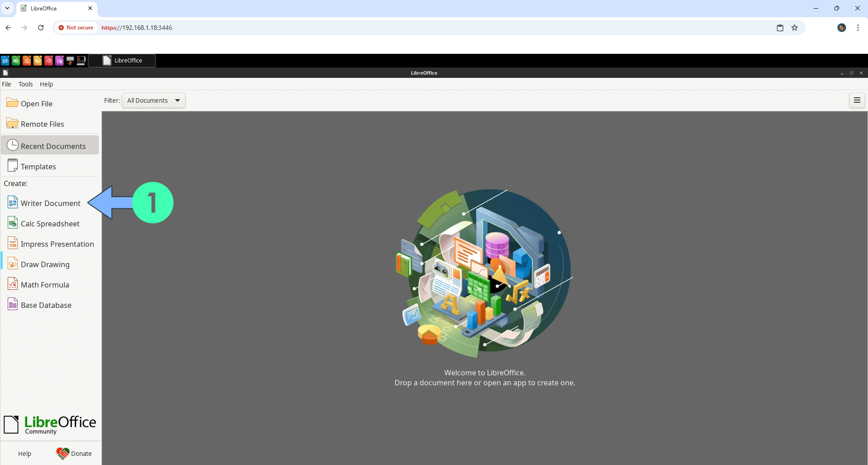868x465 pixels.
Task: Launch Draw from the yellow panel icon
Action: point(38,61)
